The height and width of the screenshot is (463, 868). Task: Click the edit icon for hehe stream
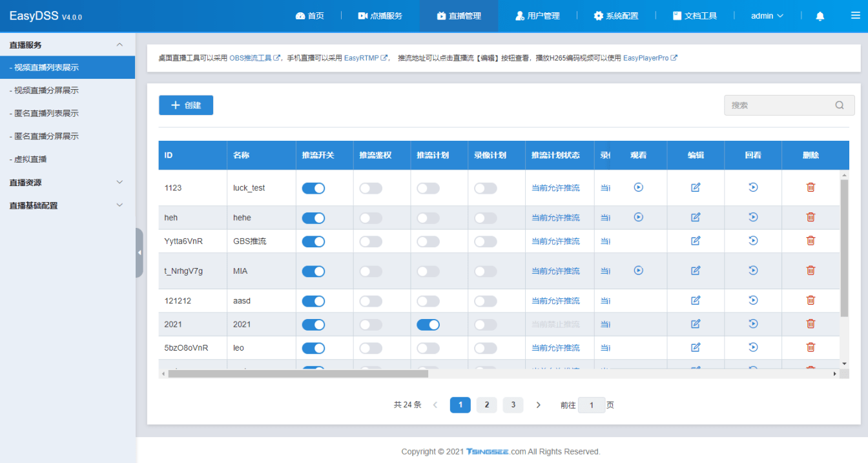(696, 218)
